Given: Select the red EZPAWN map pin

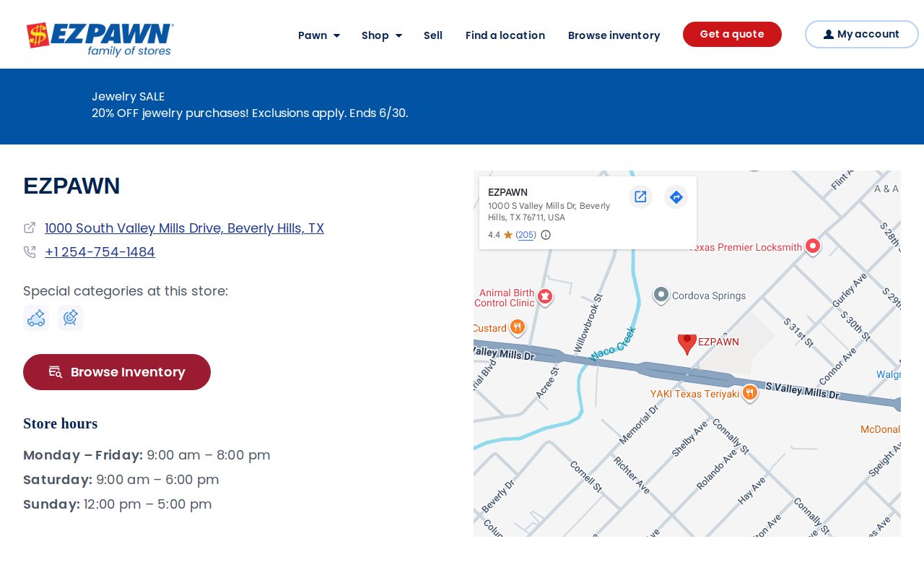Looking at the screenshot, I should pyautogui.click(x=687, y=343).
